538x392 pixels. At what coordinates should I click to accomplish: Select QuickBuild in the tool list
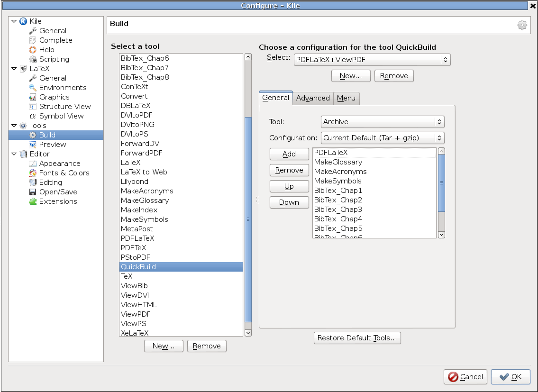click(181, 267)
